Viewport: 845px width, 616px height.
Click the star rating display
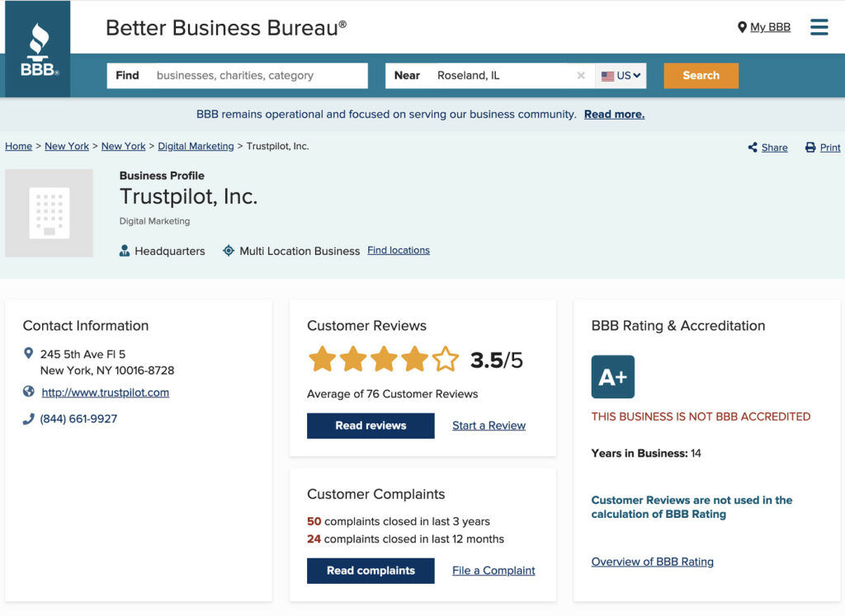click(384, 360)
